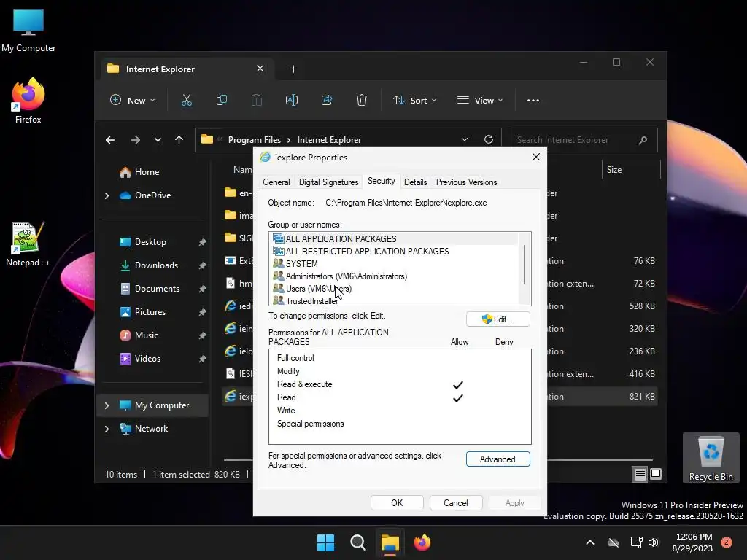Show hidden system tray icons
The height and width of the screenshot is (560, 747).
(x=589, y=542)
